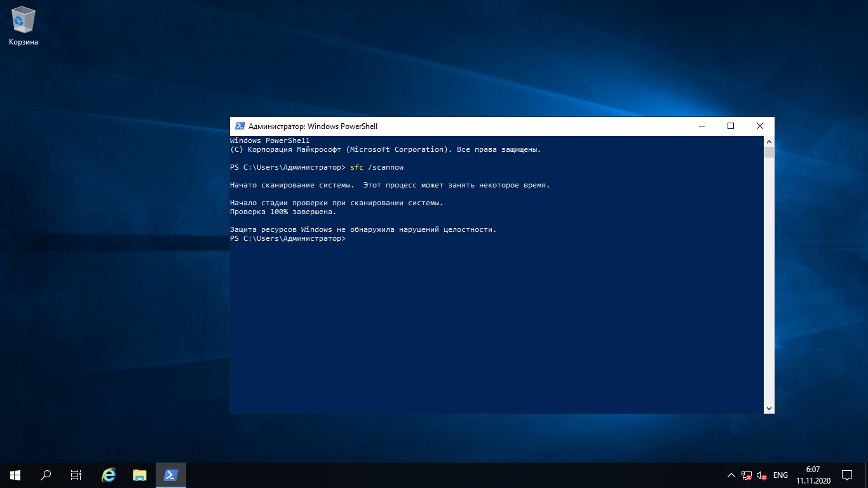Click the line "Проверка 100% завершена."
The width and height of the screenshot is (868, 488).
tap(283, 212)
